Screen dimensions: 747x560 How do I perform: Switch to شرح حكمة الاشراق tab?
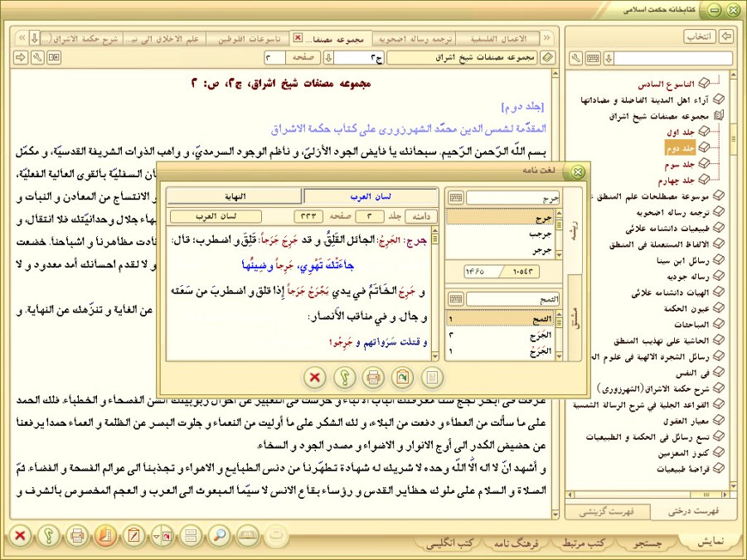[82, 39]
